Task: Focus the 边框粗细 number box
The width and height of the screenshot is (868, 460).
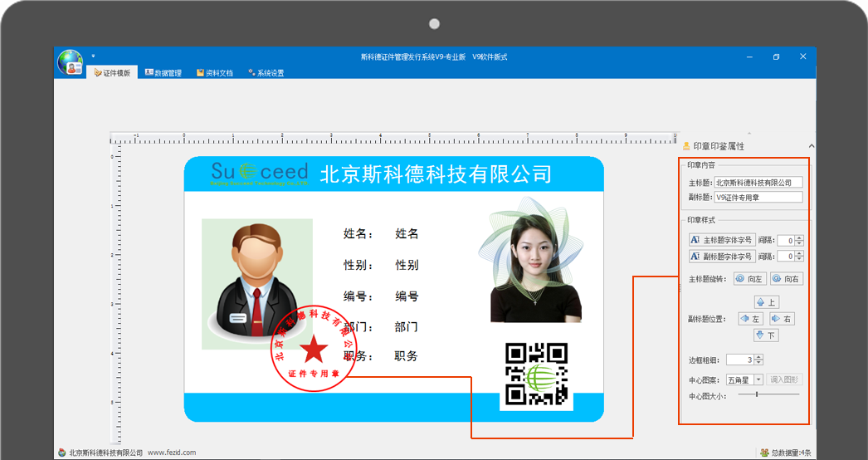Action: [740, 360]
